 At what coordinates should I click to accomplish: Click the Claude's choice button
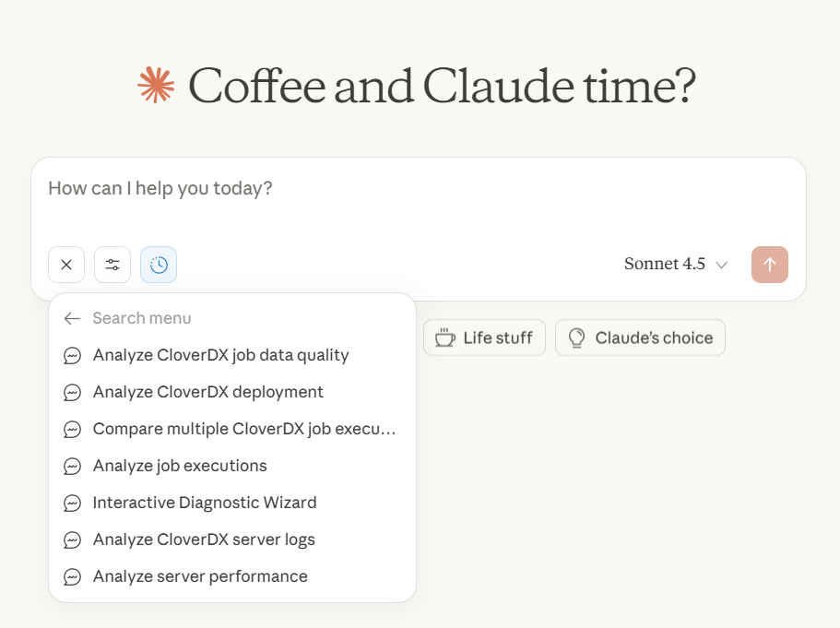pos(640,338)
